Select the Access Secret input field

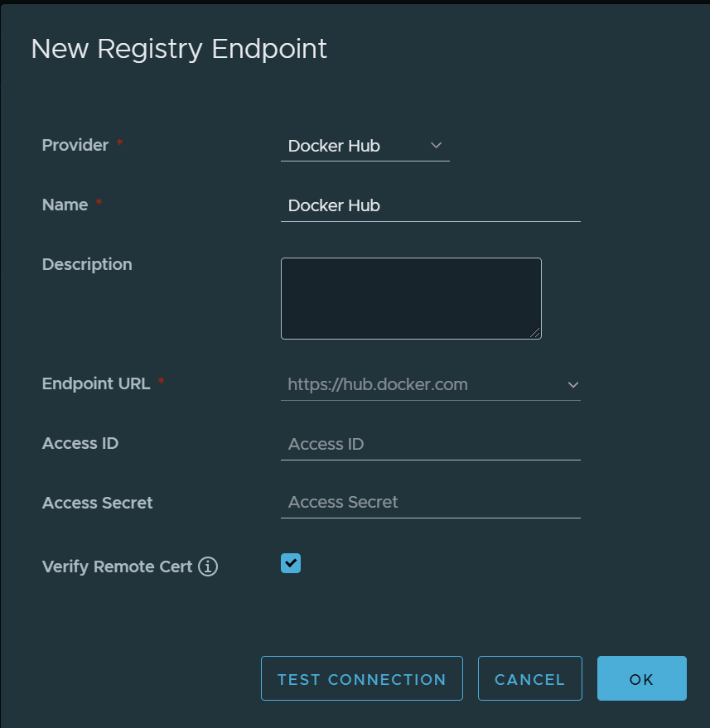pyautogui.click(x=430, y=502)
